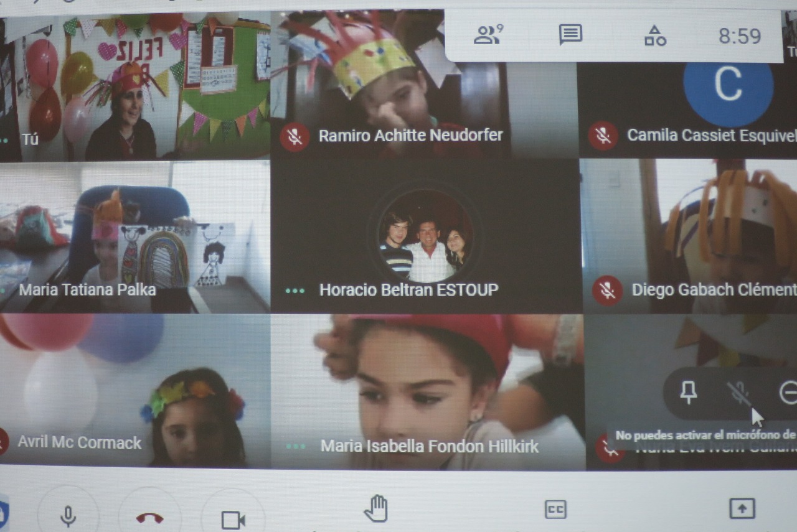Open the chat messages panel
Image resolution: width=797 pixels, height=532 pixels.
click(570, 35)
